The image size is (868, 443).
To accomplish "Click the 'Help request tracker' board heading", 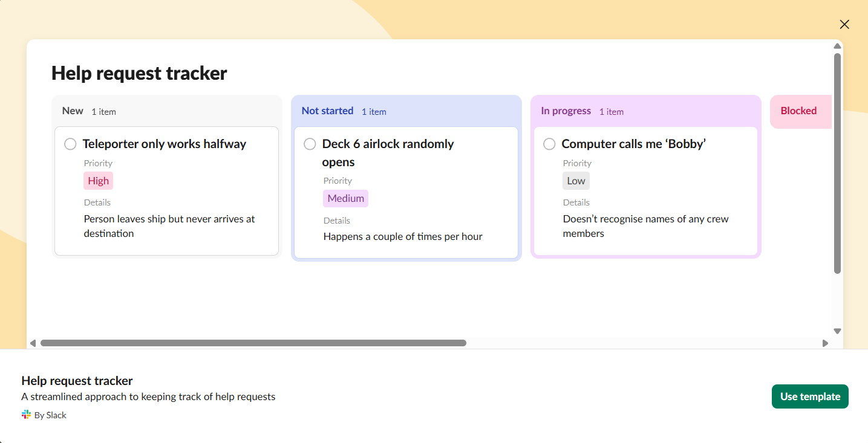I will tap(139, 73).
